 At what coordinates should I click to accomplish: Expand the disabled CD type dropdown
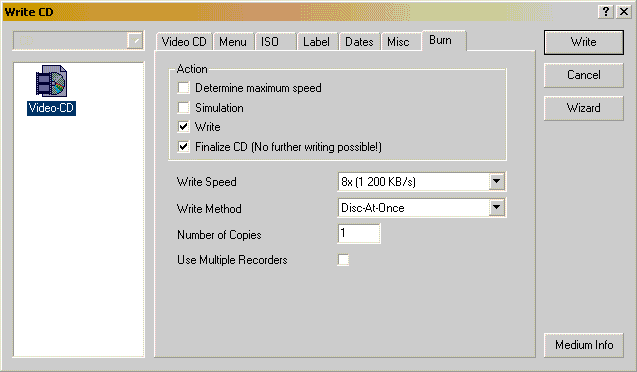tap(134, 41)
